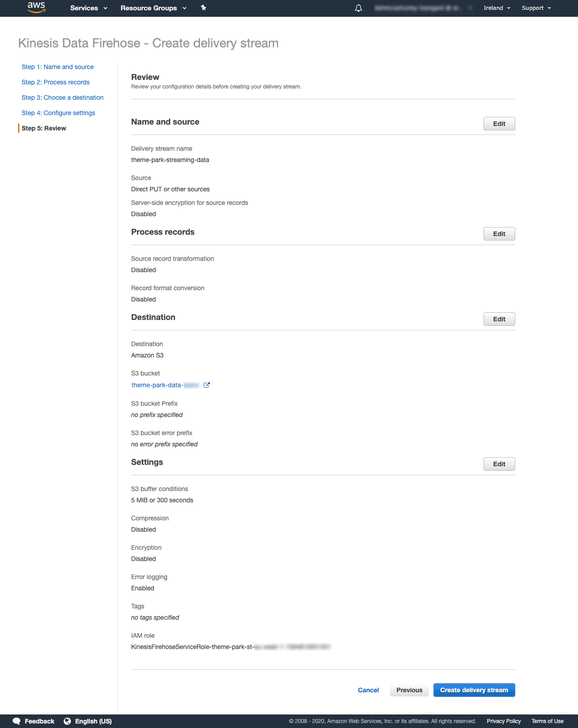
Task: Go to Step 2: Process records
Action: coord(56,82)
